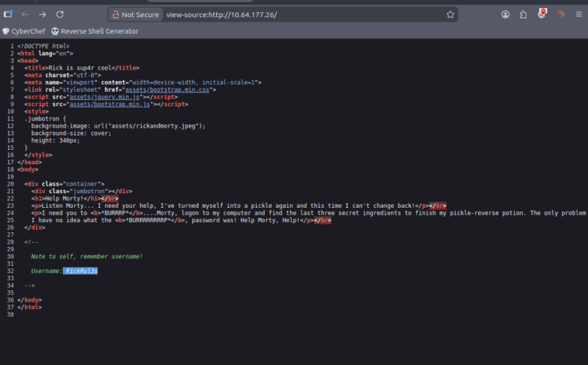Open the Reverse Shell Generator bookmark
The height and width of the screenshot is (365, 588).
[x=95, y=32]
